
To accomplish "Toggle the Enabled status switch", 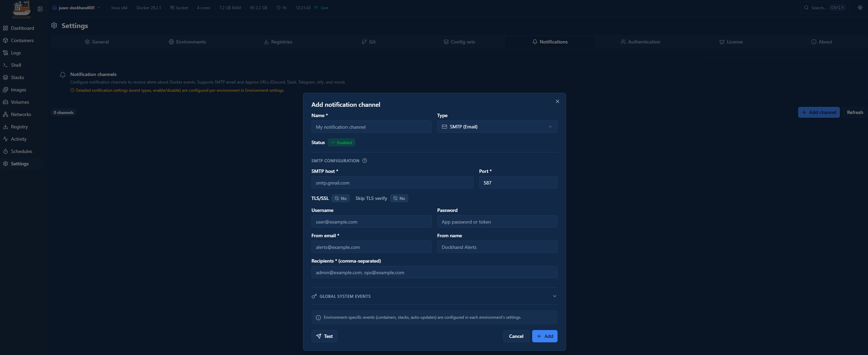I will pyautogui.click(x=341, y=142).
